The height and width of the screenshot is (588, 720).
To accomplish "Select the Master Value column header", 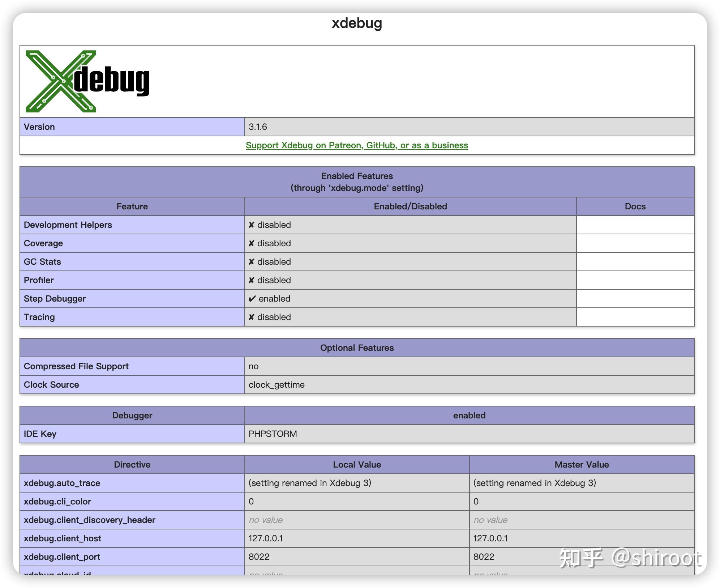I will 581,464.
